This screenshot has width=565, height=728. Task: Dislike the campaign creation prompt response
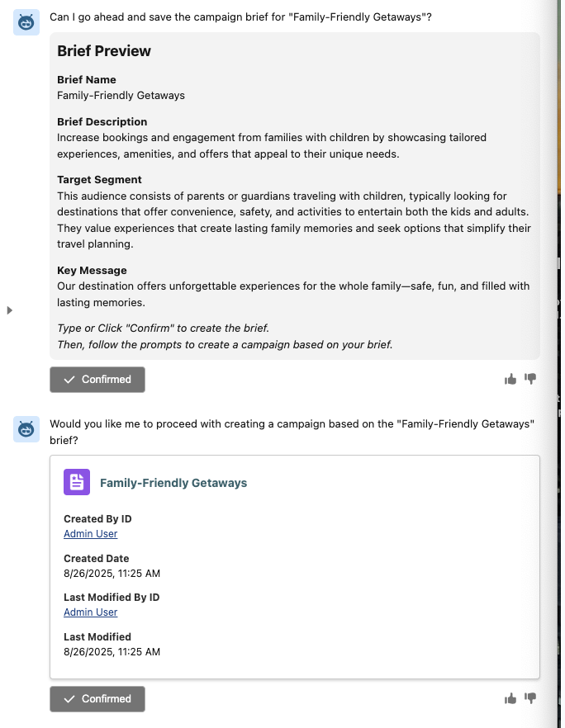click(x=530, y=698)
